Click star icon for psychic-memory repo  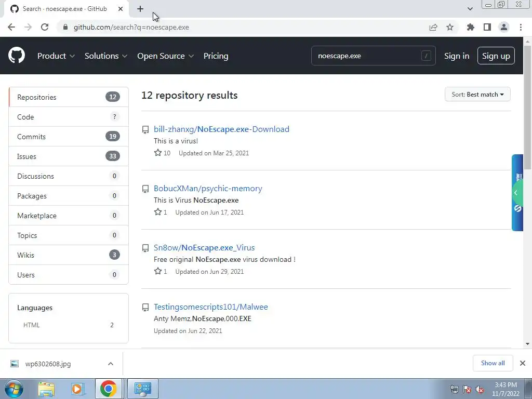pyautogui.click(x=158, y=212)
